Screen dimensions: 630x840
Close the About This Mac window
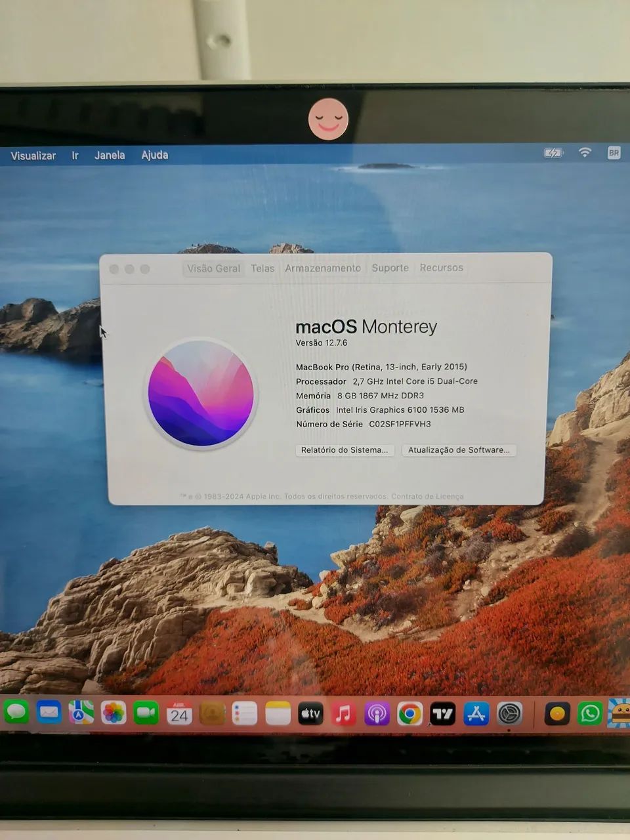(114, 269)
